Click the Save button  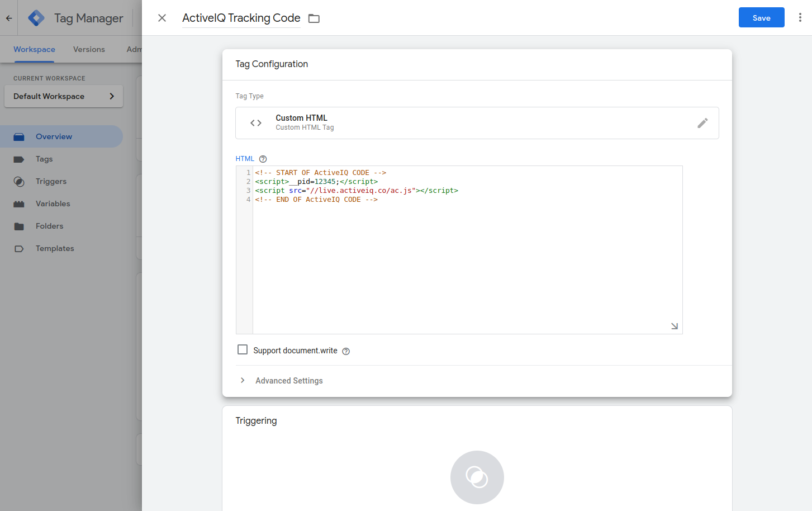761,17
